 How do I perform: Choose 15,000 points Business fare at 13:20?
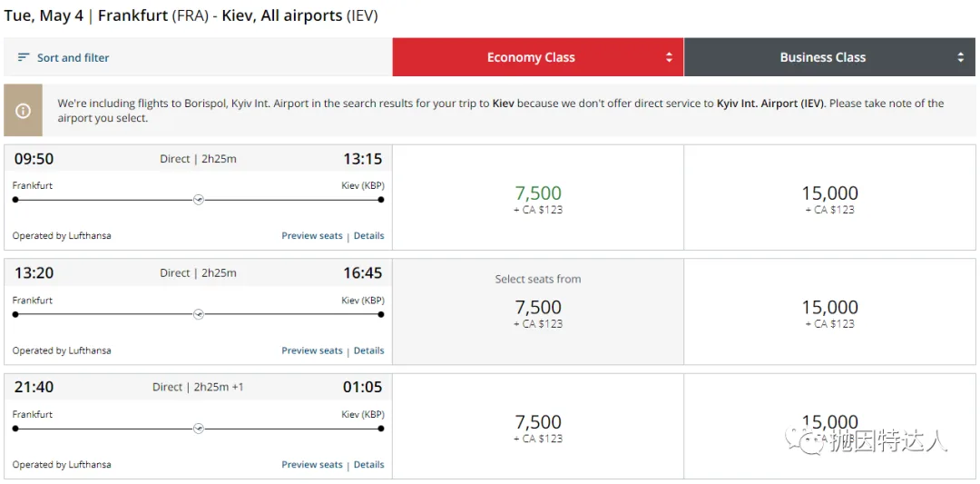point(829,311)
